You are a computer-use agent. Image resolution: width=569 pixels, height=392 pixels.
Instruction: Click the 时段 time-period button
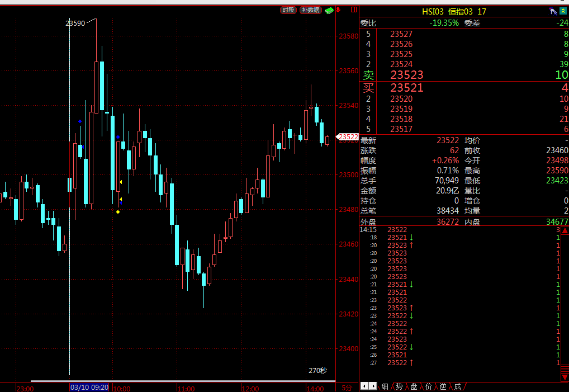[288, 10]
